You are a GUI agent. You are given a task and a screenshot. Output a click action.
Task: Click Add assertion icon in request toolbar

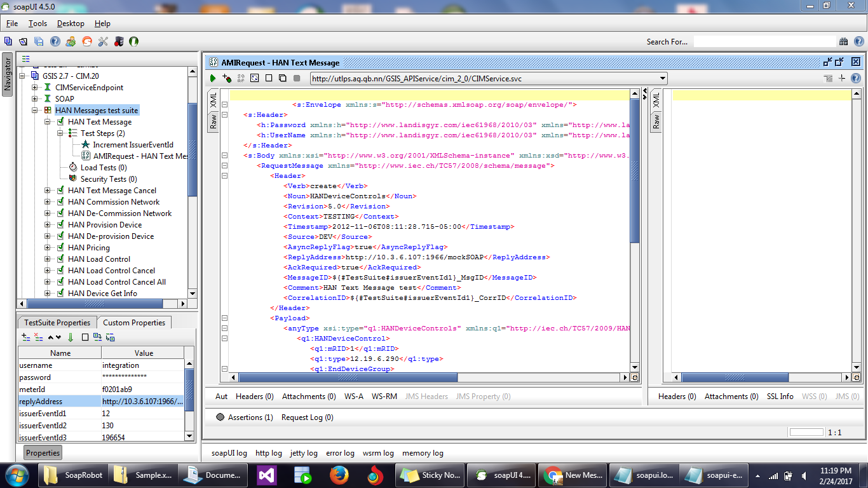click(227, 78)
